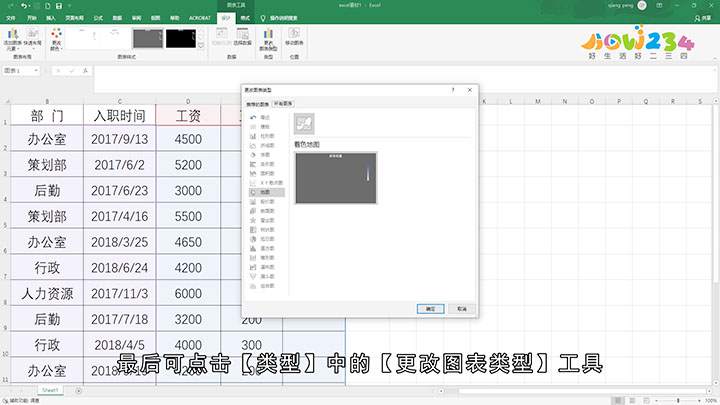Confirm dialog with OK button
720x405 pixels.
point(430,309)
